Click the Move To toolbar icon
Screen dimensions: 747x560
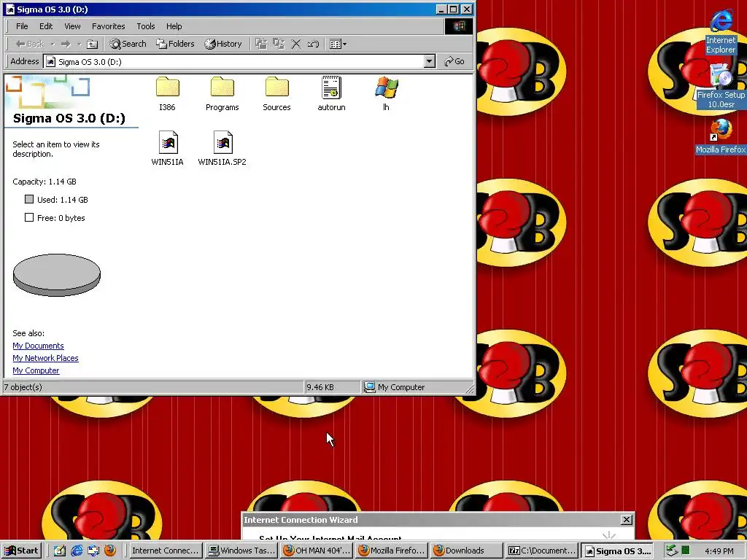[261, 44]
